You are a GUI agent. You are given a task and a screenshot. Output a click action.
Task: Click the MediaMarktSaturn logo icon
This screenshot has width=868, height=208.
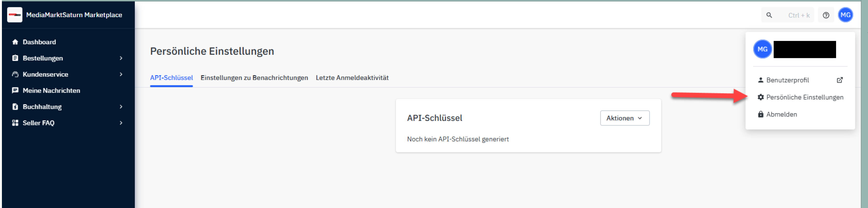tap(15, 15)
